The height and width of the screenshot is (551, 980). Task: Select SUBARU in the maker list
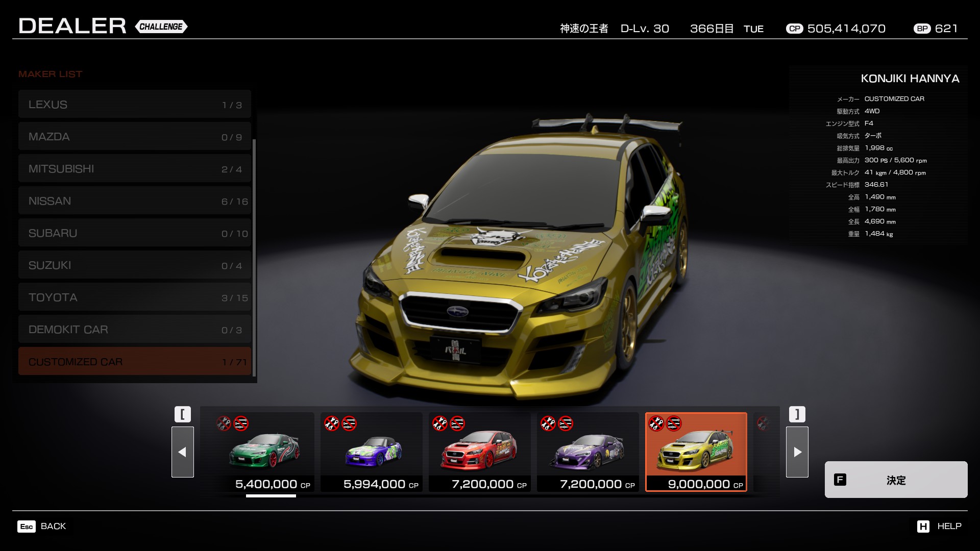[x=134, y=233]
